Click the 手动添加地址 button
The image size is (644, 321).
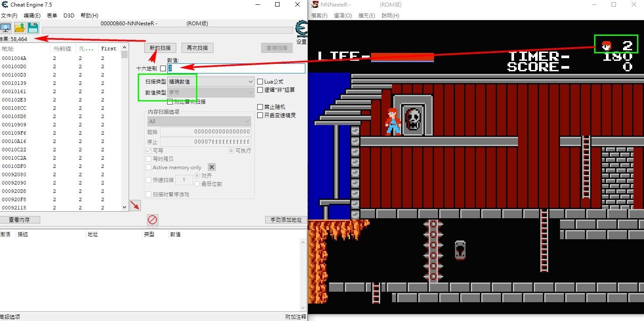tap(286, 220)
